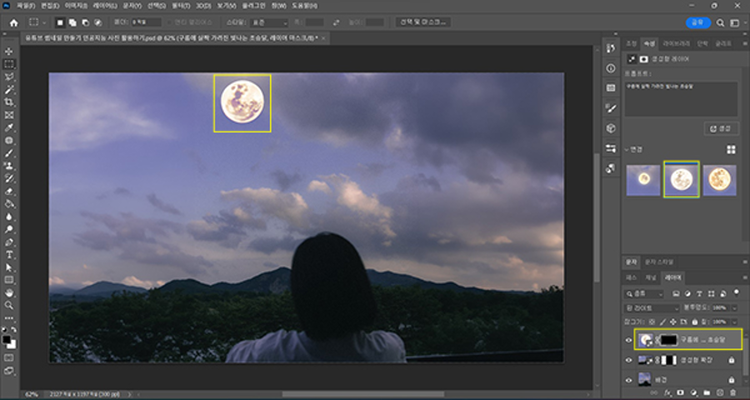Toggle lock image pixels brush icon

[x=662, y=322]
